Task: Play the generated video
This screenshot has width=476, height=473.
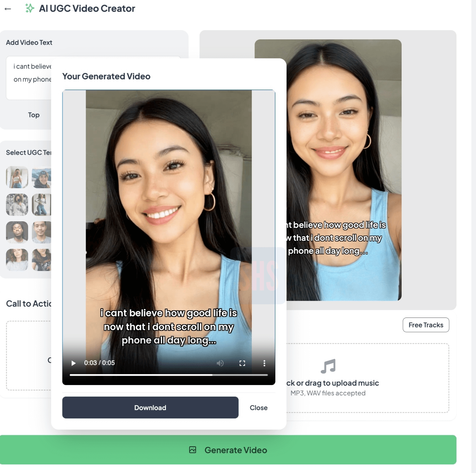Action: [73, 363]
